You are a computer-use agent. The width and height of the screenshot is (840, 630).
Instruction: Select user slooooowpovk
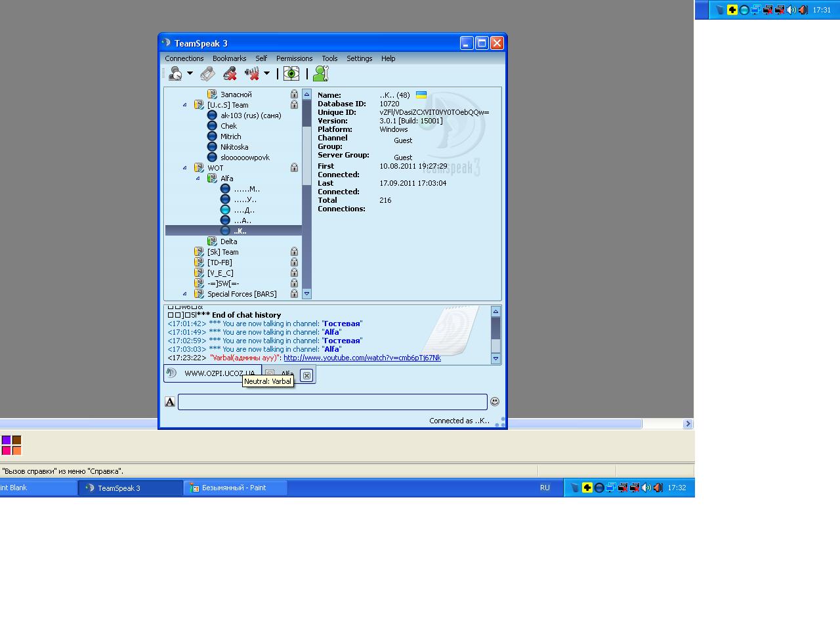click(245, 157)
